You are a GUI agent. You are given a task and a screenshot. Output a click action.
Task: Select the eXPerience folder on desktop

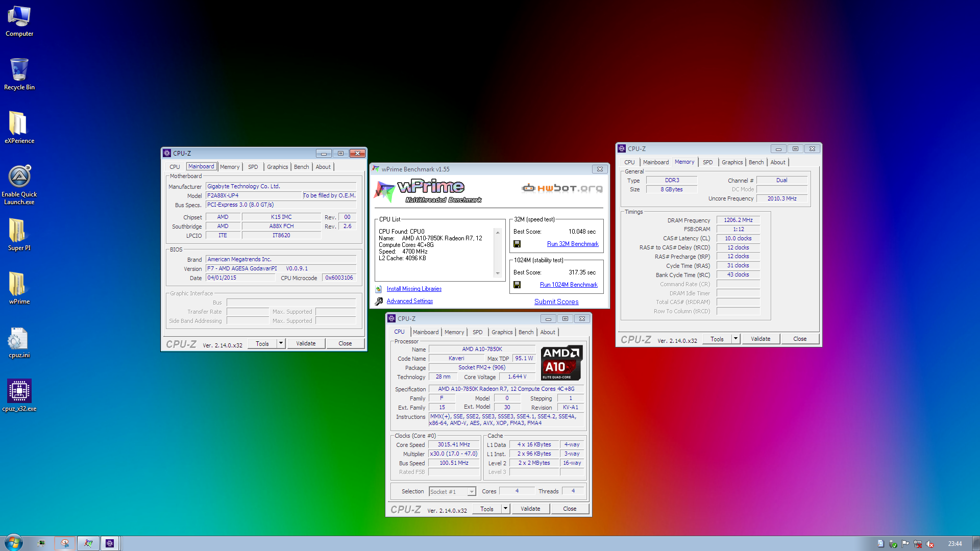click(x=19, y=128)
